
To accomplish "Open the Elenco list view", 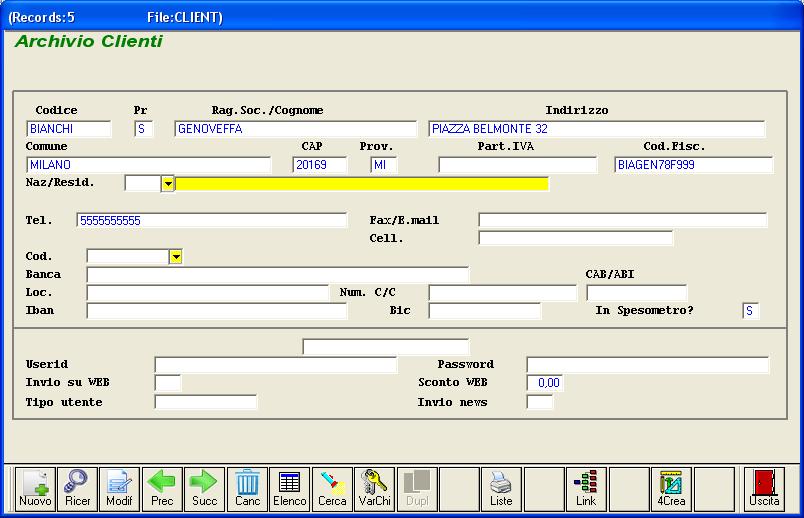I will (x=290, y=489).
